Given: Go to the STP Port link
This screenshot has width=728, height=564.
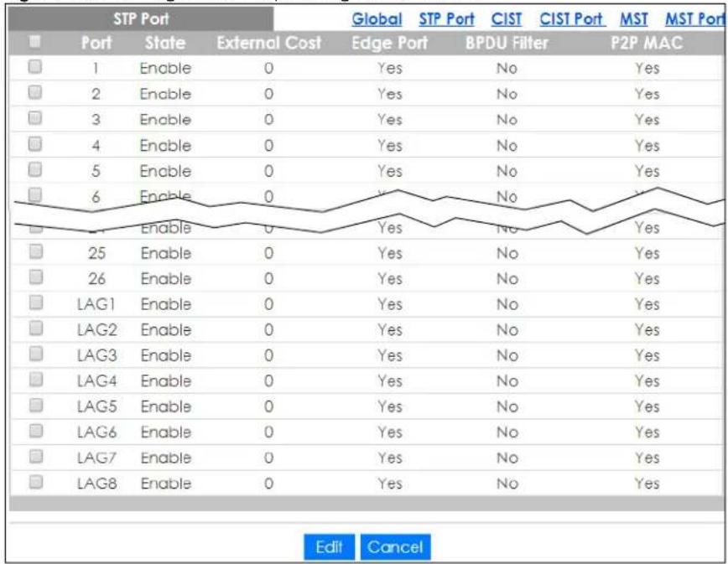Looking at the screenshot, I should point(447,19).
